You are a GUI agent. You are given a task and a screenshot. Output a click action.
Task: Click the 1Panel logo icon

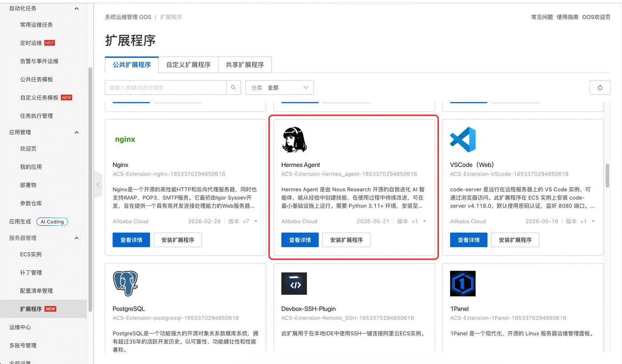click(463, 284)
